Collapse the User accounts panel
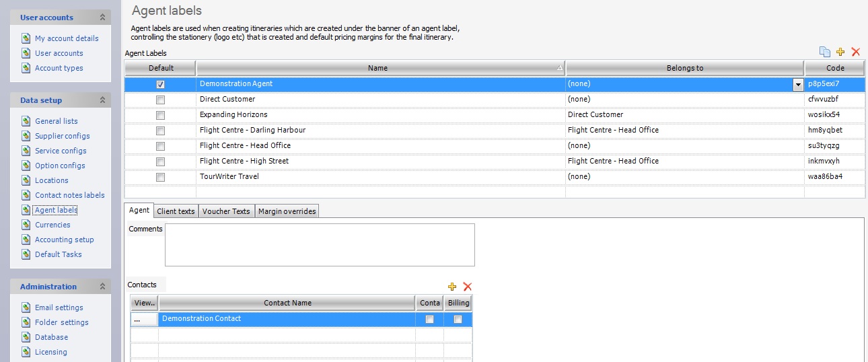Image resolution: width=868 pixels, height=362 pixels. coord(102,17)
